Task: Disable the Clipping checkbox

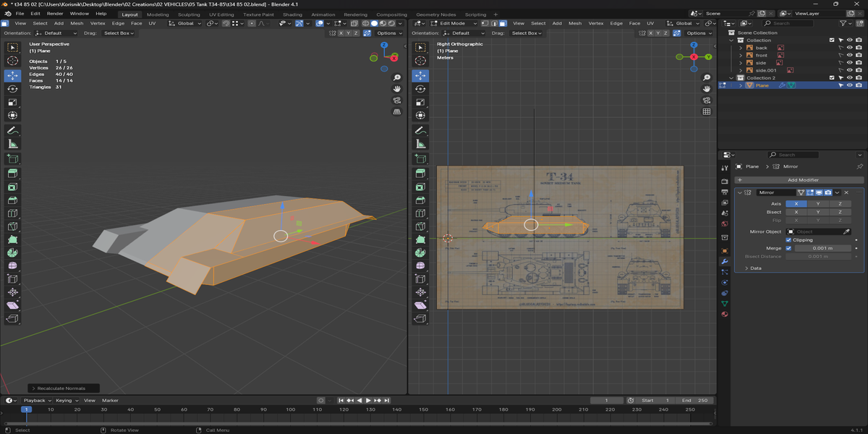Action: (788, 239)
